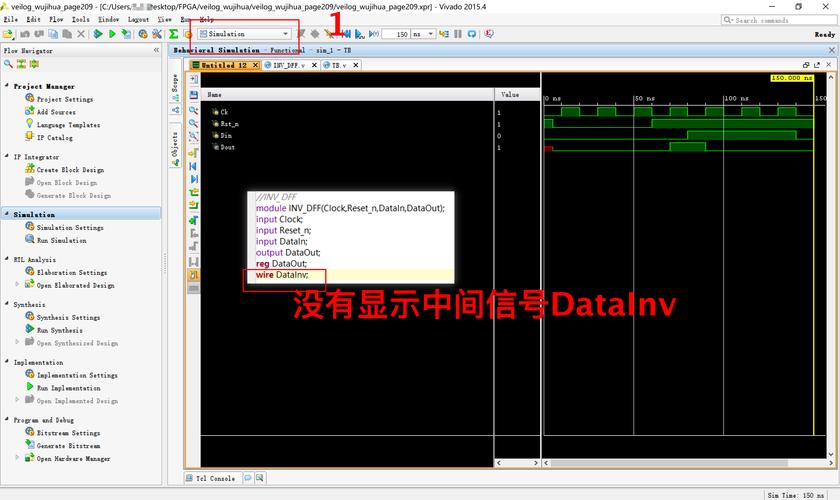
Task: Click Add Sources in Flow Navigator
Action: point(56,112)
